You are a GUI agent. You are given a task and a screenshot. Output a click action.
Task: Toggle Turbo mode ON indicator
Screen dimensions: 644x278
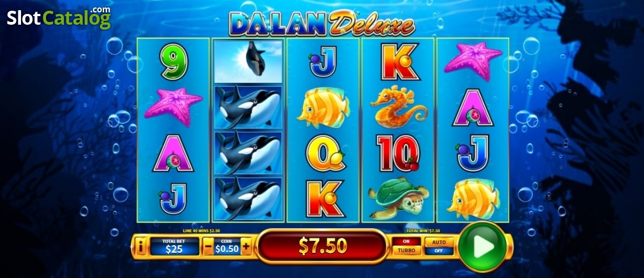point(407,242)
